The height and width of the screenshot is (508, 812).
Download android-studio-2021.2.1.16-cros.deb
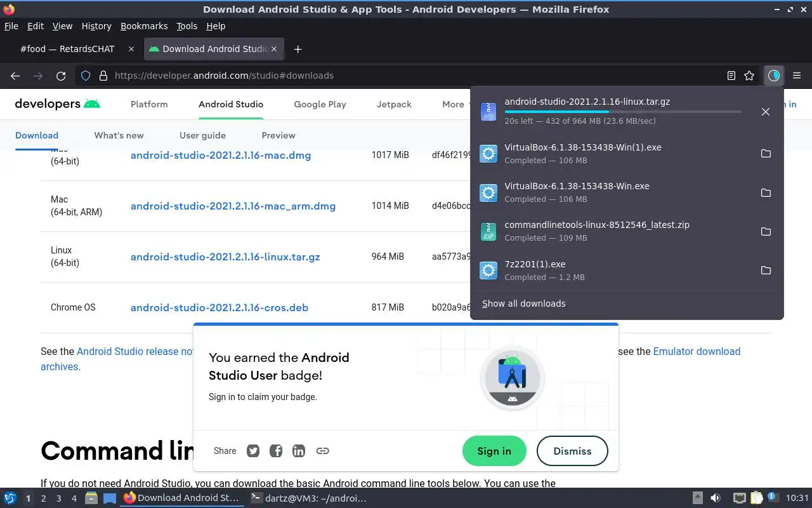tap(219, 307)
